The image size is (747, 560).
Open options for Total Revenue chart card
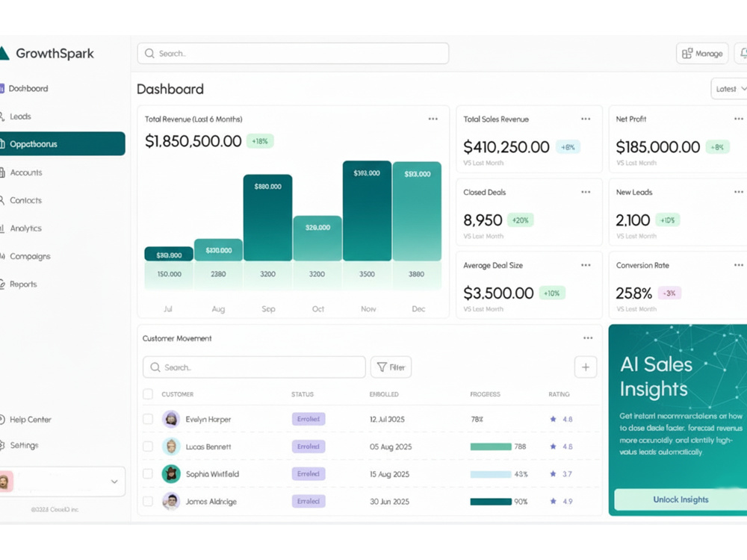(x=433, y=119)
